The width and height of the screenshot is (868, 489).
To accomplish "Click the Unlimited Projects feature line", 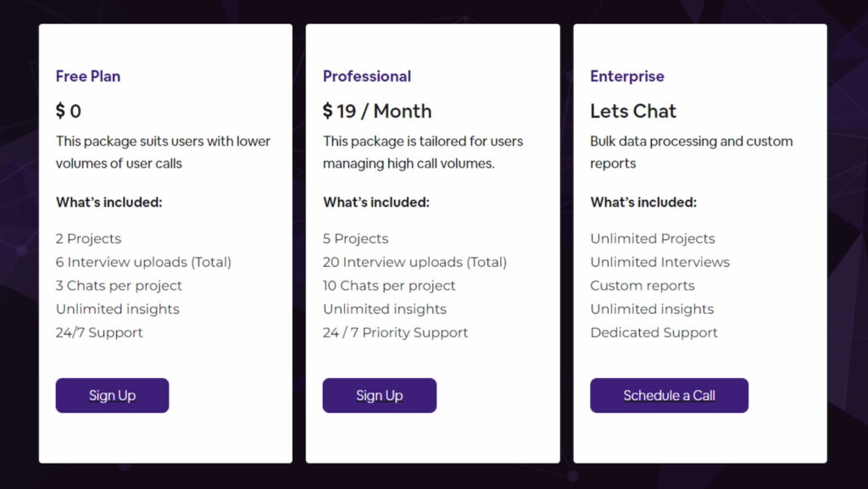I will point(653,239).
